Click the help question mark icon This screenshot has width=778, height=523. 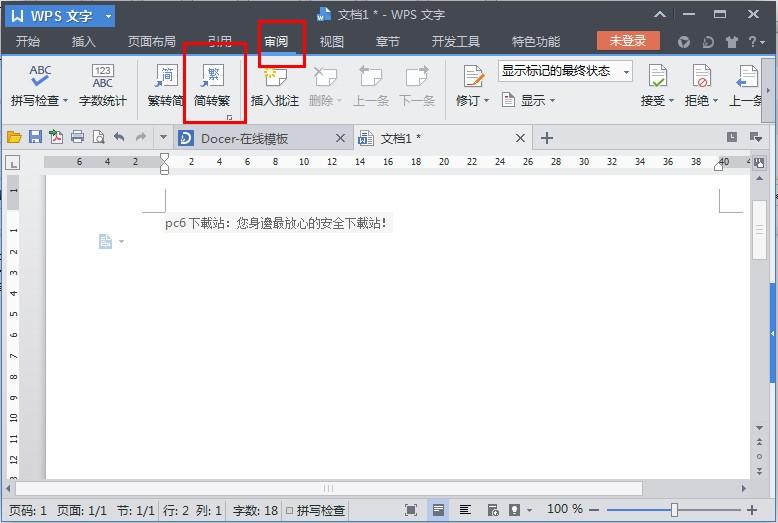point(752,42)
